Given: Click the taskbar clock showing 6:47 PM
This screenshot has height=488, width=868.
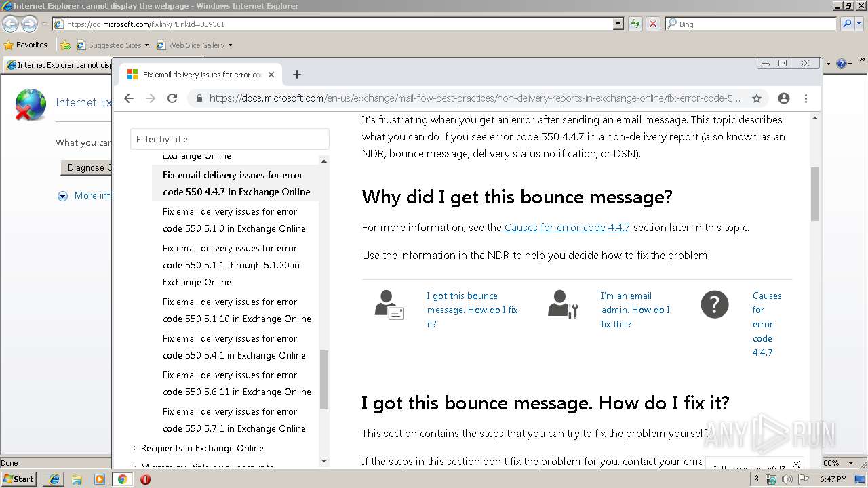Looking at the screenshot, I should pos(833,479).
